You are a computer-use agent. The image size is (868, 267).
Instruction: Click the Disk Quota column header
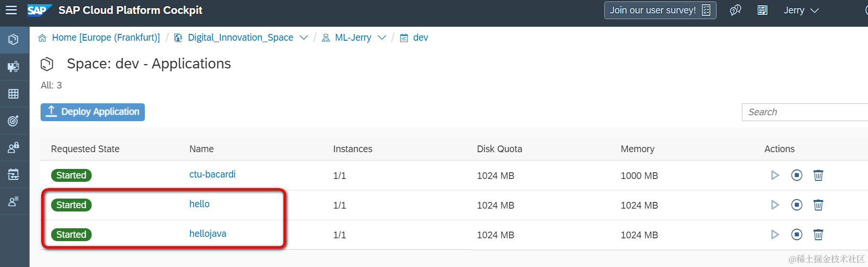(x=499, y=149)
